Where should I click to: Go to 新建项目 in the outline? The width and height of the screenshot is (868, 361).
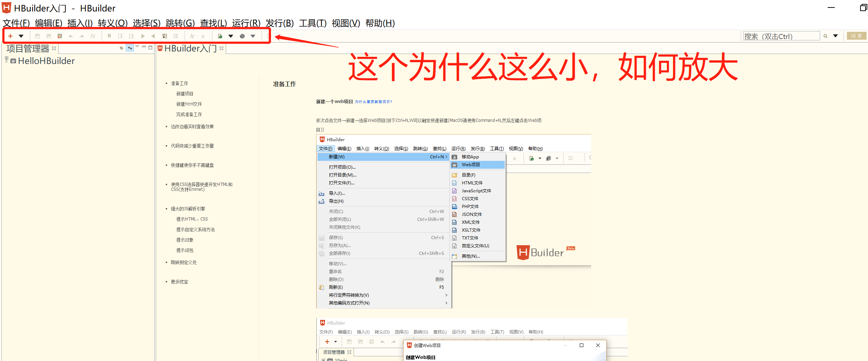tap(185, 94)
